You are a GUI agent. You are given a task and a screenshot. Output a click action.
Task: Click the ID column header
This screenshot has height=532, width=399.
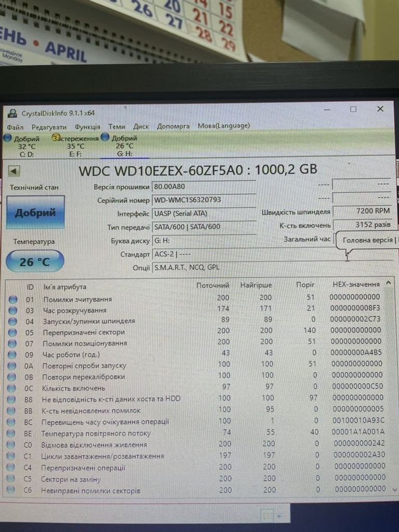pyautogui.click(x=30, y=287)
